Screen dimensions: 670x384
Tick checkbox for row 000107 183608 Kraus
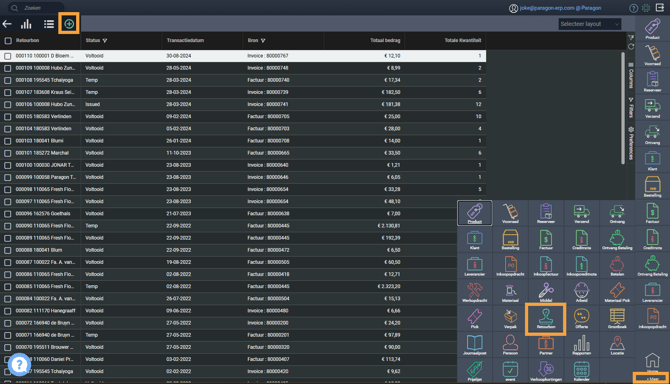[8, 92]
